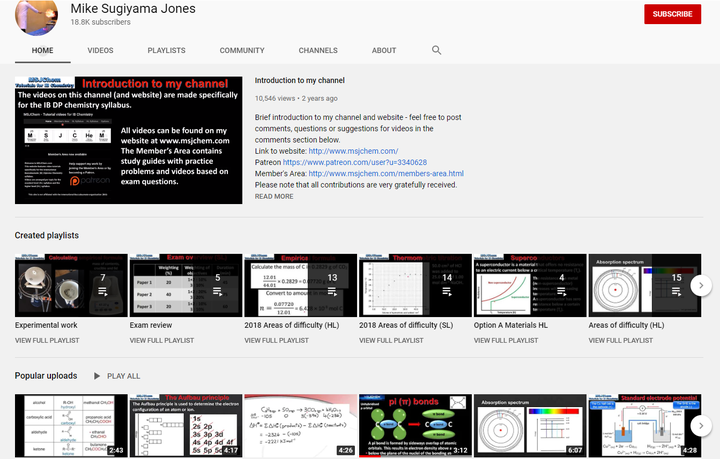Viewport: 720px width, 459px height.
Task: View full playlist for Experimental work
Action: point(47,341)
